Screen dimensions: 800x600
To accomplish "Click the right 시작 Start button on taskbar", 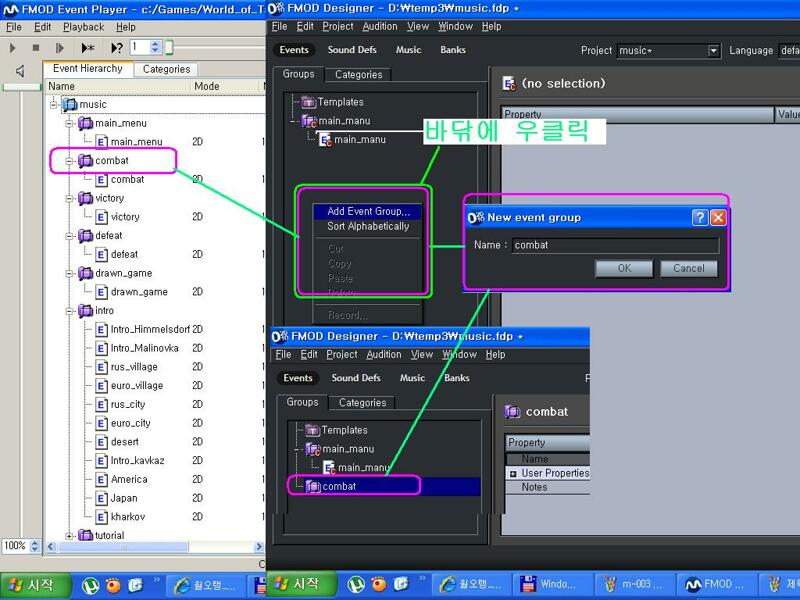I will 302,584.
